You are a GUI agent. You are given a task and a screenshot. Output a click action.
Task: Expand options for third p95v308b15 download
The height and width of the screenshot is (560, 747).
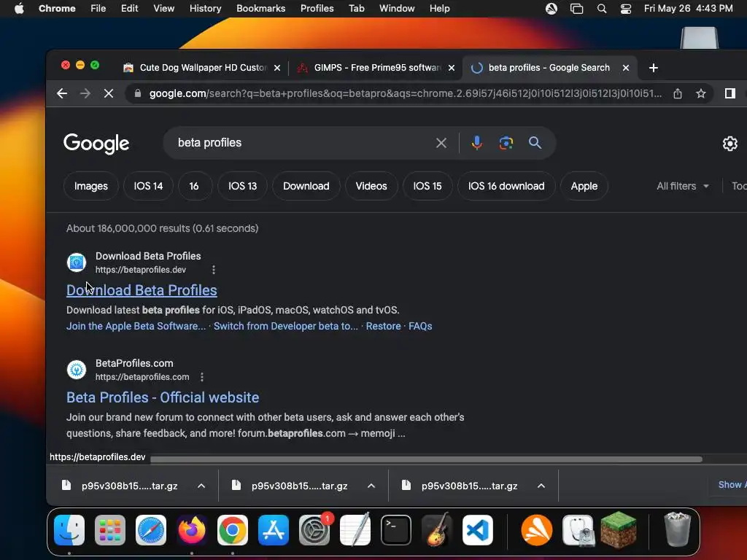[541, 486]
